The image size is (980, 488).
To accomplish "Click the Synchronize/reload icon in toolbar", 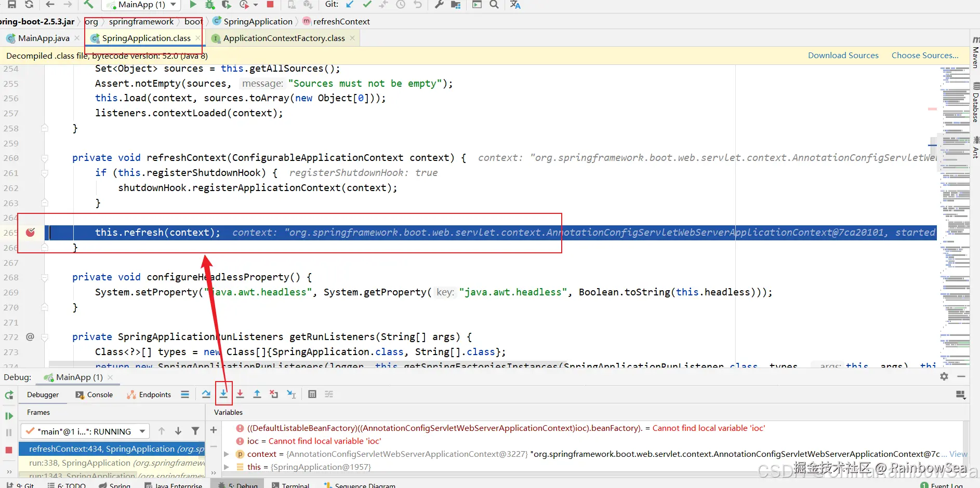I will (x=29, y=5).
